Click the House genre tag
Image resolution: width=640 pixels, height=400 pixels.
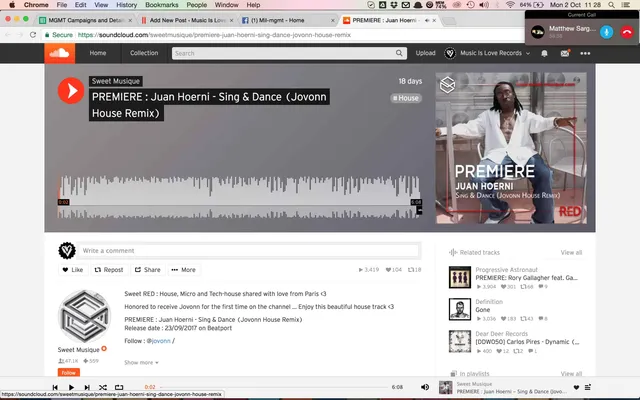(406, 98)
